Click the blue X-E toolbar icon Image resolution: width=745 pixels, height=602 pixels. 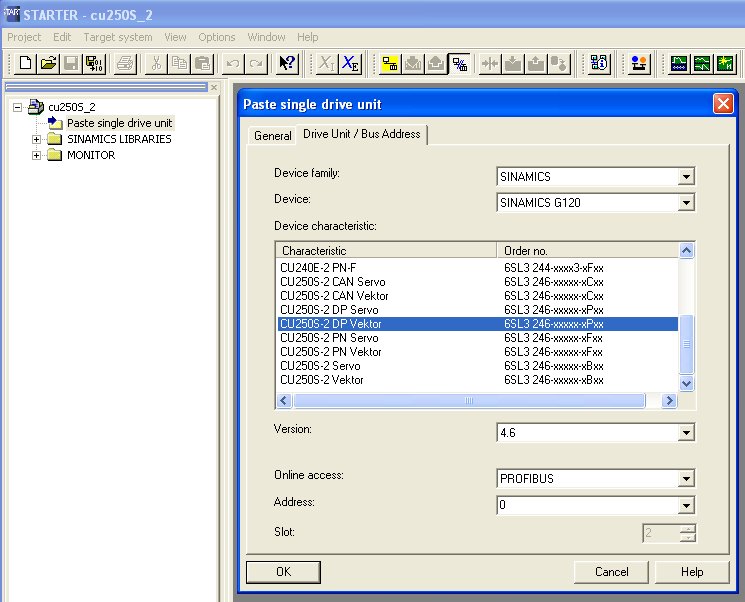point(350,63)
